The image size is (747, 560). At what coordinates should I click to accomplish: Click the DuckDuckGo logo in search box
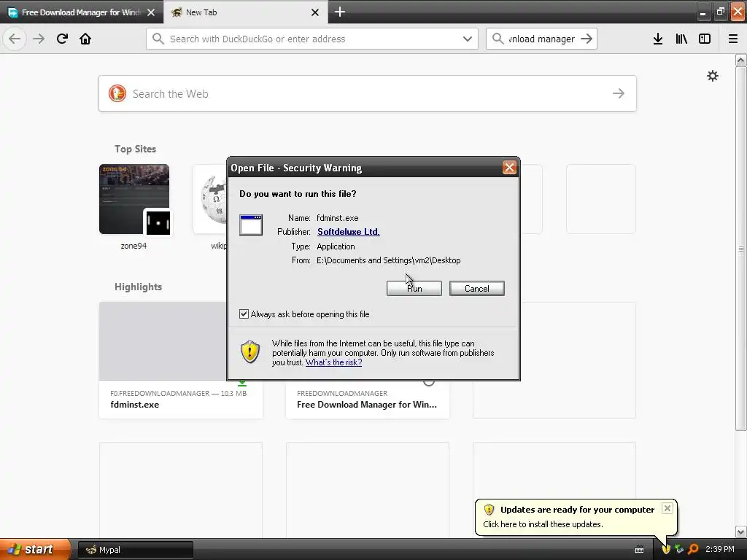coord(117,93)
